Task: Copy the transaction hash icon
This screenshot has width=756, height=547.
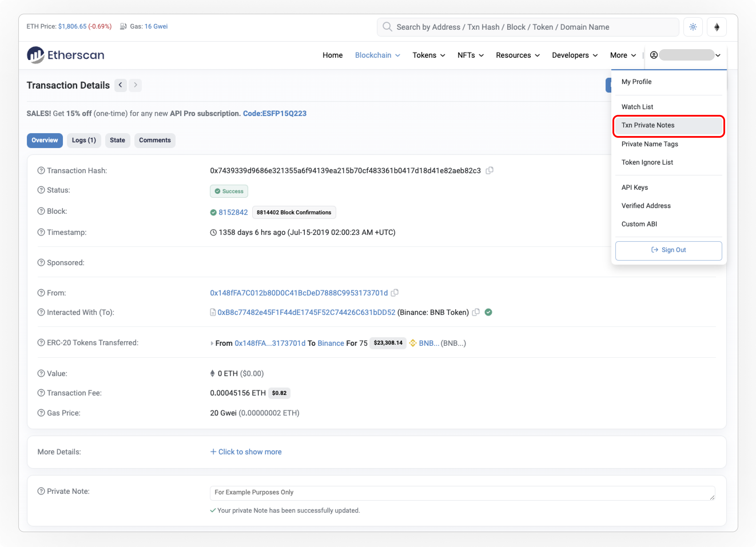Action: click(x=489, y=171)
